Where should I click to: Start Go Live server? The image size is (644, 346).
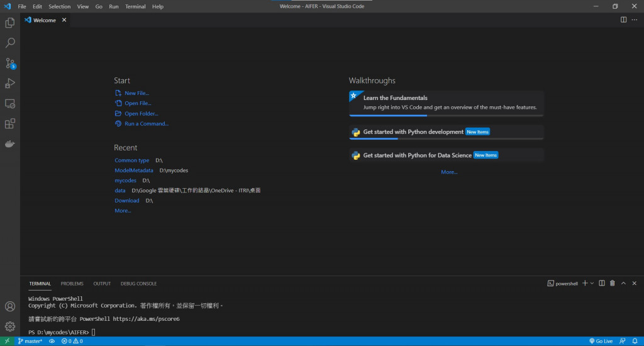pos(601,341)
